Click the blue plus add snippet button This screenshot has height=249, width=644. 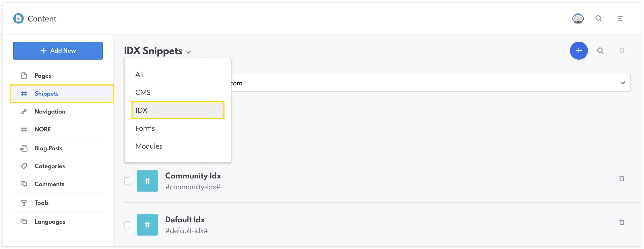[x=578, y=51]
